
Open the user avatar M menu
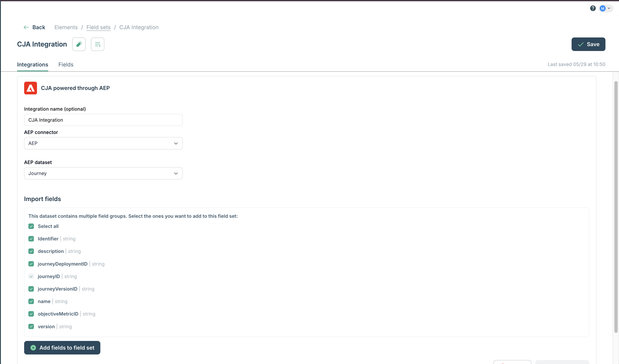point(605,8)
